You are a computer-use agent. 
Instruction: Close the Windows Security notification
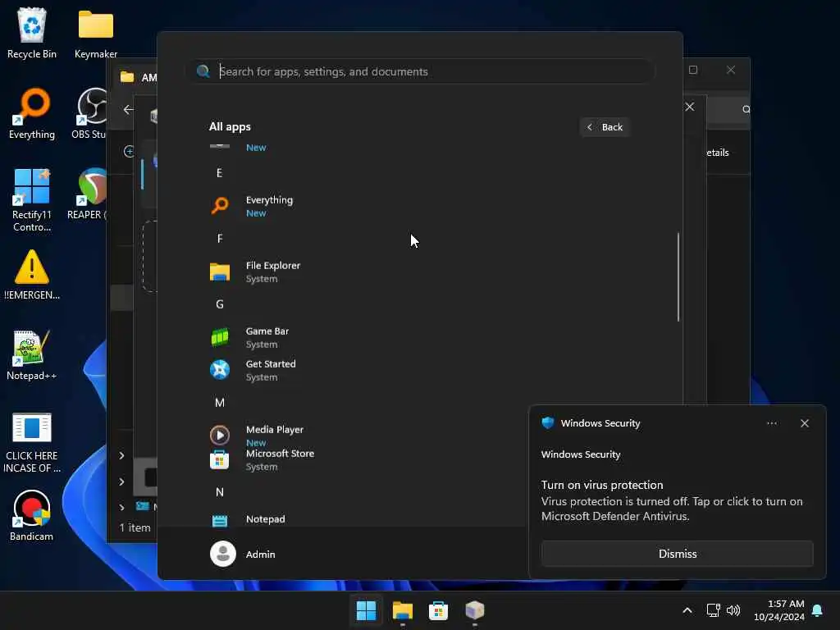pyautogui.click(x=805, y=423)
